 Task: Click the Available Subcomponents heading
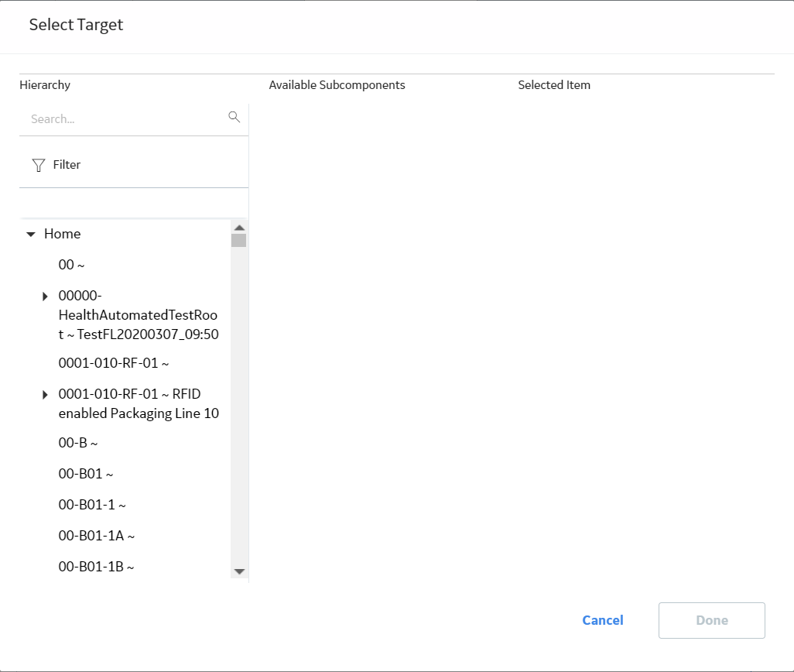tap(337, 85)
